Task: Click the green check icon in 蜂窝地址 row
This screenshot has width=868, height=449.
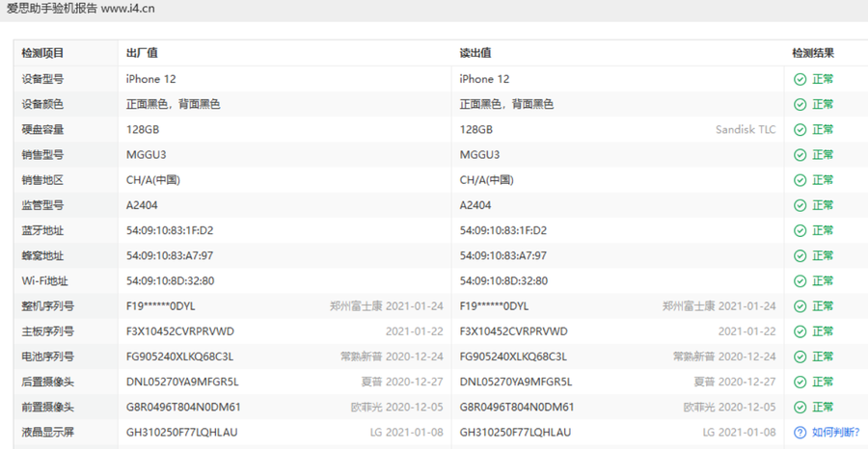Action: click(800, 256)
